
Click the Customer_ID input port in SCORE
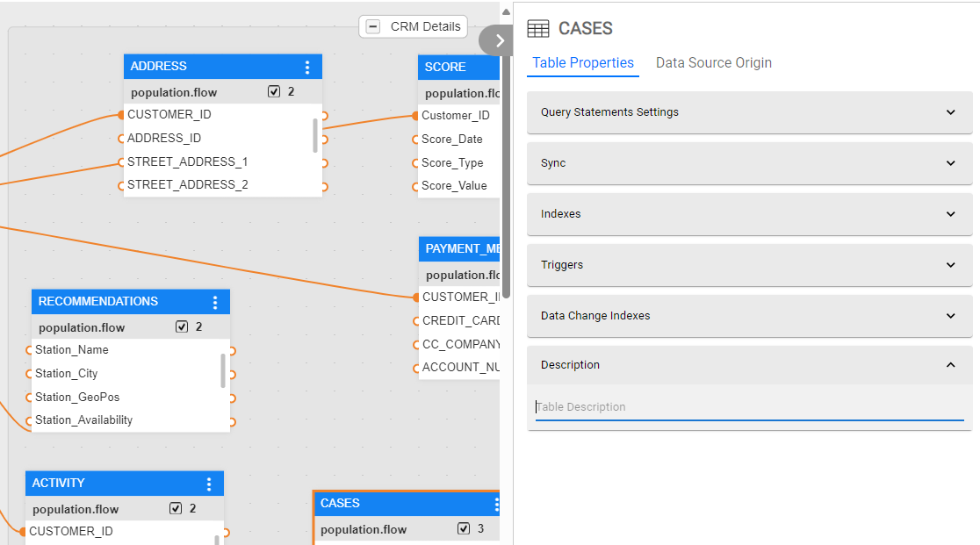coord(415,116)
